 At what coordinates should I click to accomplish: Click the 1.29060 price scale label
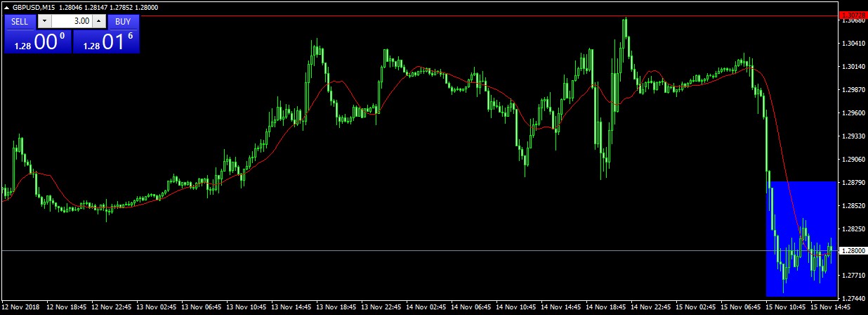click(852, 159)
